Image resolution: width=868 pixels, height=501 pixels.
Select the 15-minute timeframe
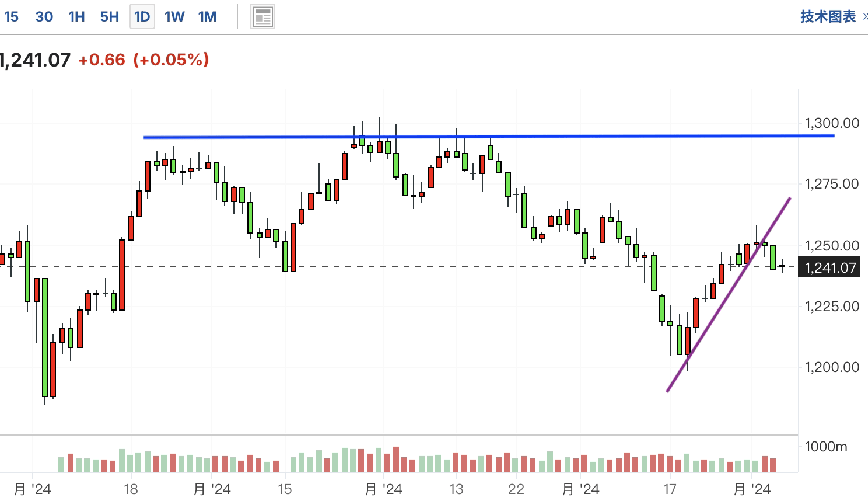pos(11,17)
